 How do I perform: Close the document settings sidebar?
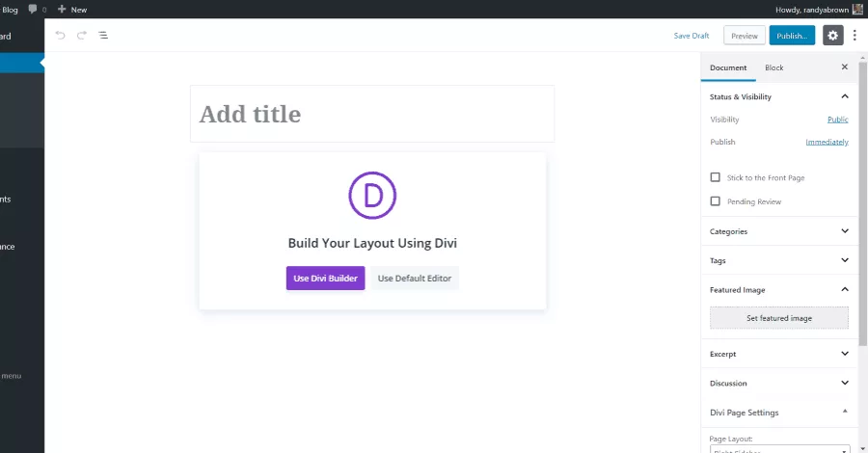[844, 67]
